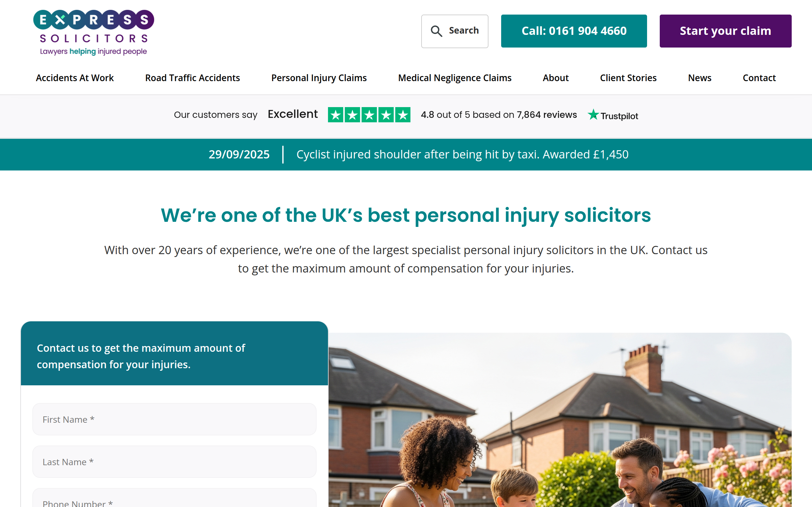
Task: Click the cyclist taxi case banner link
Action: click(462, 154)
